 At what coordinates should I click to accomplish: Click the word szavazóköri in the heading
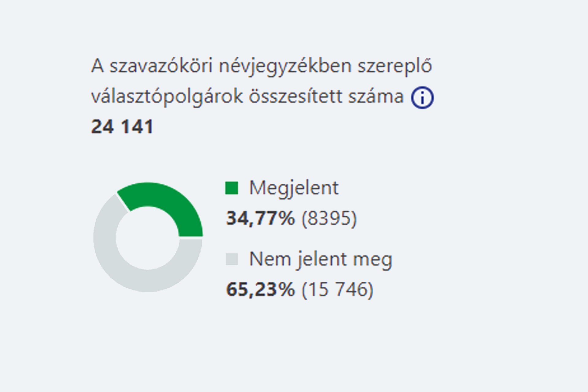click(161, 66)
